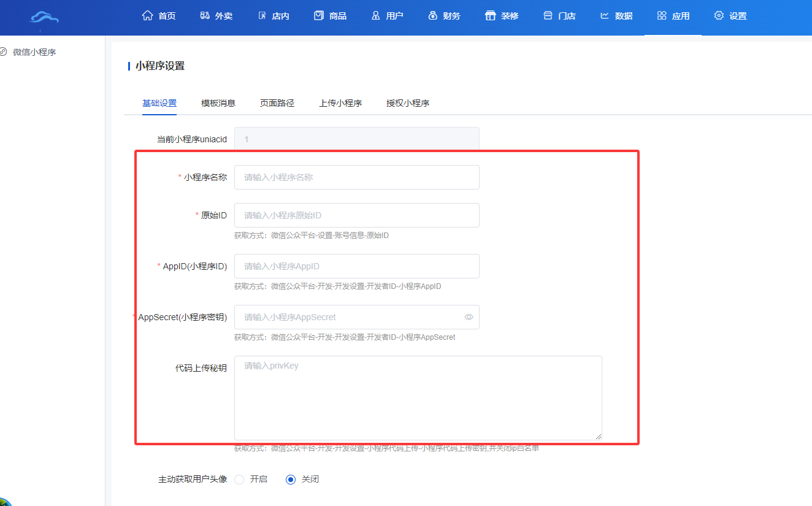Viewport: 812px width, 506px height.
Task: Click the 主动获取用户头像 label
Action: pyautogui.click(x=193, y=480)
